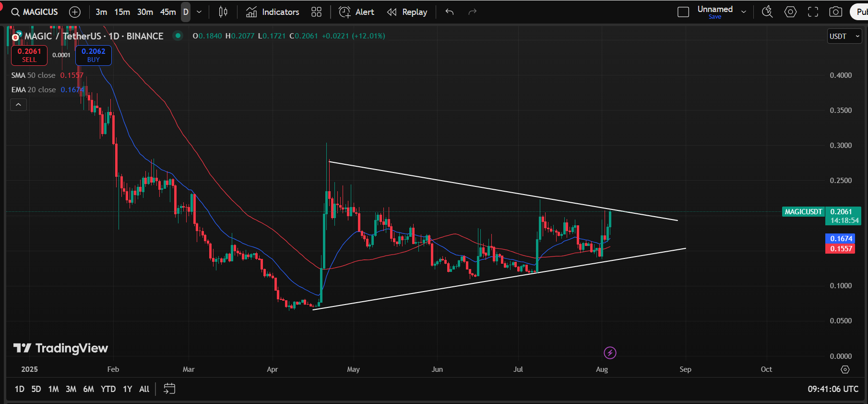
Task: Expand the layout management dropdown arrow
Action: 744,12
